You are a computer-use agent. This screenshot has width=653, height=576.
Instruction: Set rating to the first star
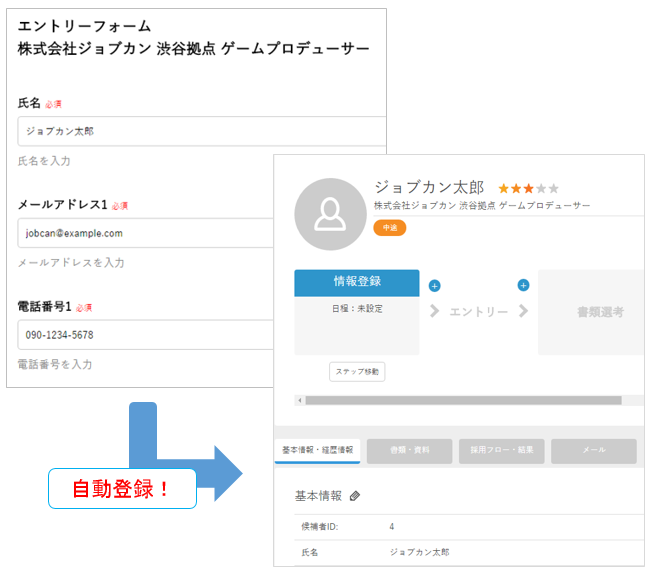pos(503,188)
